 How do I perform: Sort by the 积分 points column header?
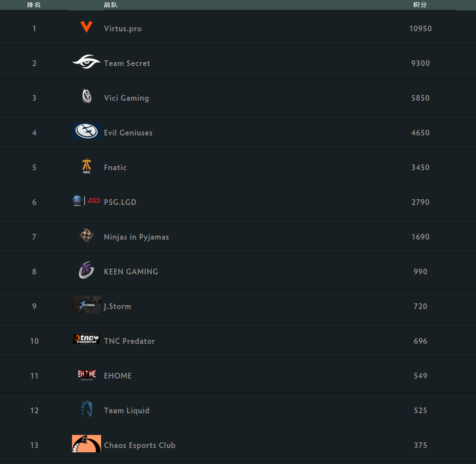tap(420, 5)
